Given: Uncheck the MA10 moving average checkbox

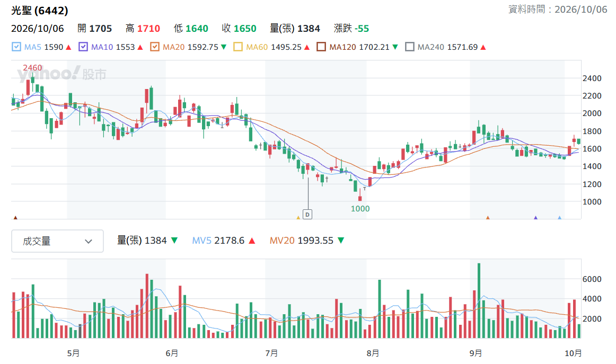Looking at the screenshot, I should pyautogui.click(x=83, y=47).
